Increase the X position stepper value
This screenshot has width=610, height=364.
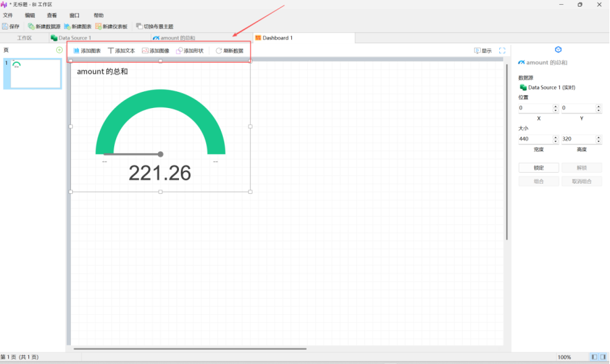(x=556, y=106)
